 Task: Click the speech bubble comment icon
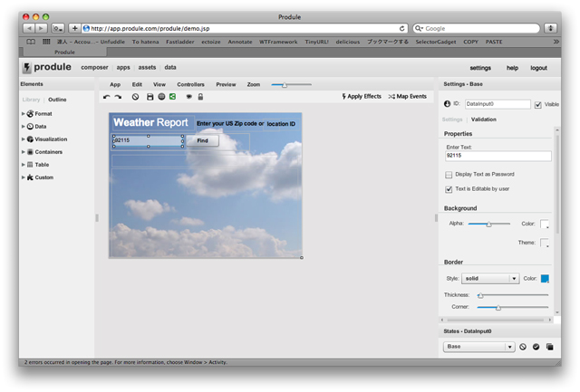click(x=189, y=97)
